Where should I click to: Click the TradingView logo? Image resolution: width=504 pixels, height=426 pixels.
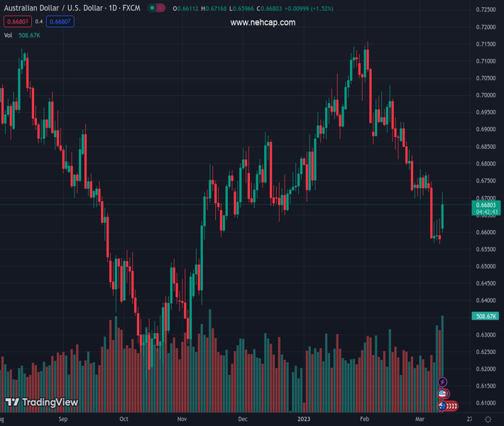click(x=42, y=403)
